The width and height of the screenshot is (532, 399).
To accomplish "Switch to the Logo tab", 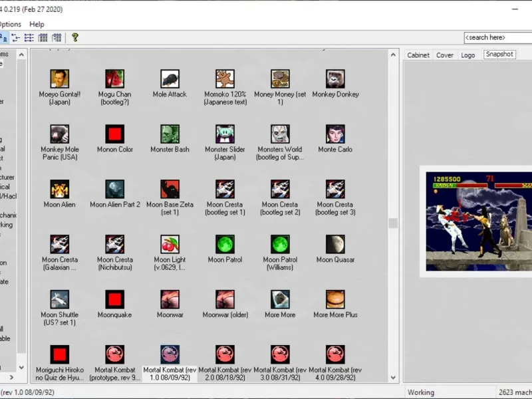I will [x=468, y=55].
